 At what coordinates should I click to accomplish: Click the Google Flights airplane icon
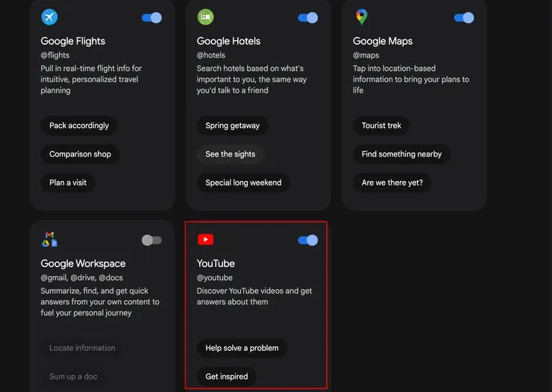[x=49, y=17]
